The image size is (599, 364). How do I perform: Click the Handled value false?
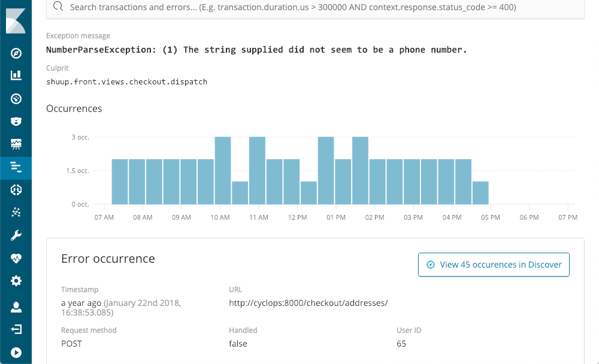click(238, 344)
